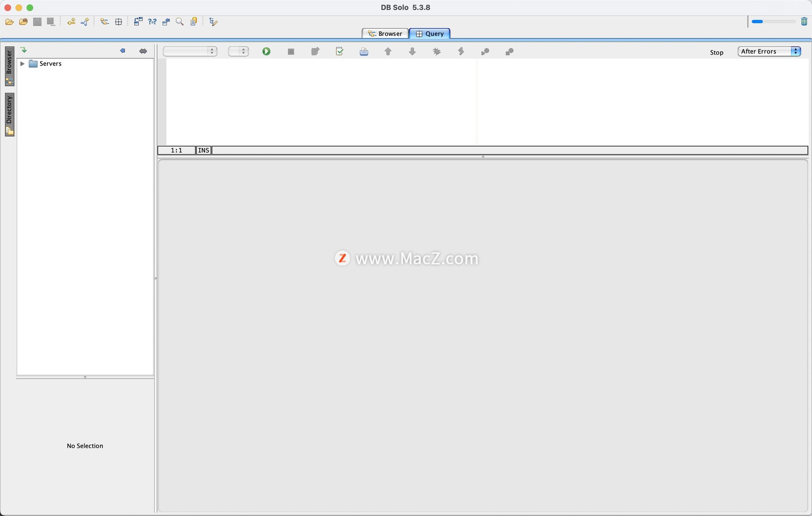
Task: Click the gray up arrow query icon
Action: (388, 52)
